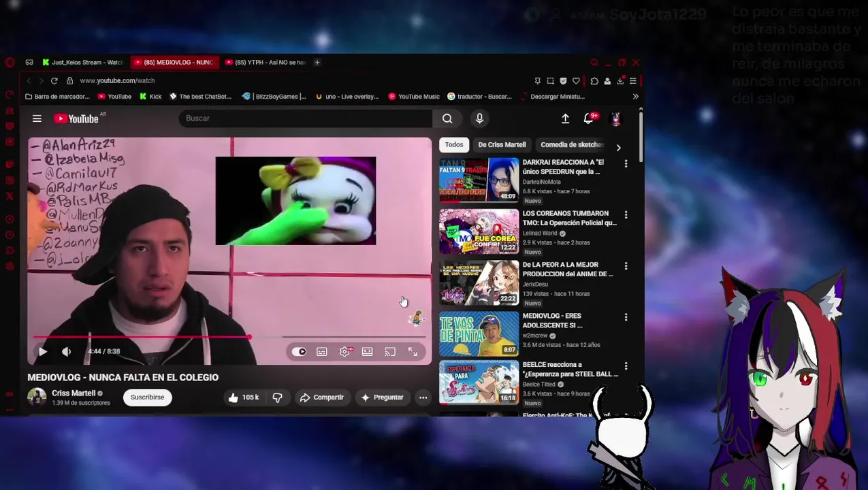Bookmark page with heart icon

[576, 81]
